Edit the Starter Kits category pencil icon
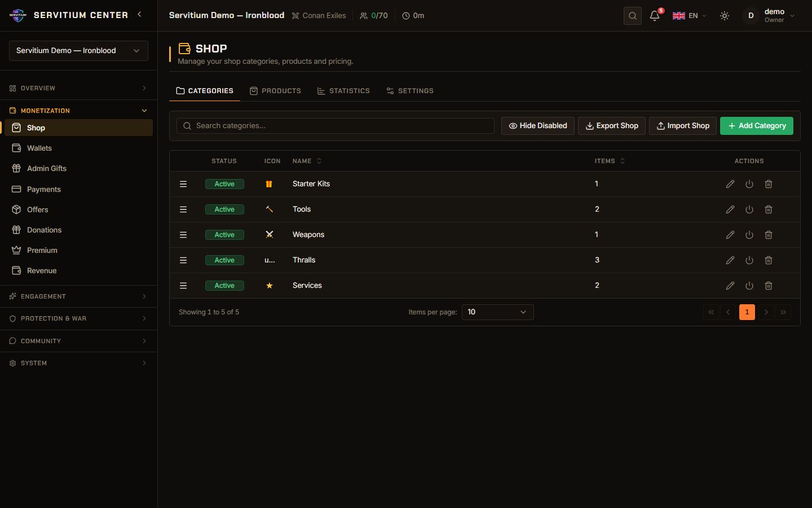Viewport: 812px width, 508px height. [730, 184]
